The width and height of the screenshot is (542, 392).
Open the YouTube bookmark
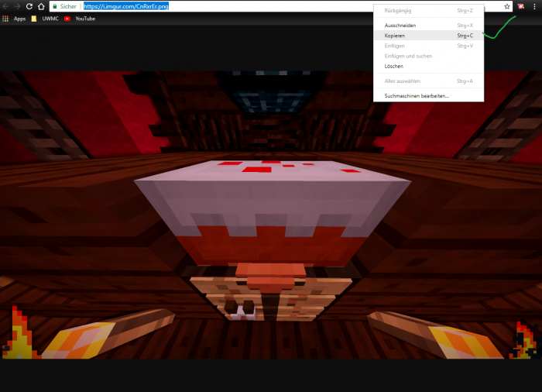point(80,19)
